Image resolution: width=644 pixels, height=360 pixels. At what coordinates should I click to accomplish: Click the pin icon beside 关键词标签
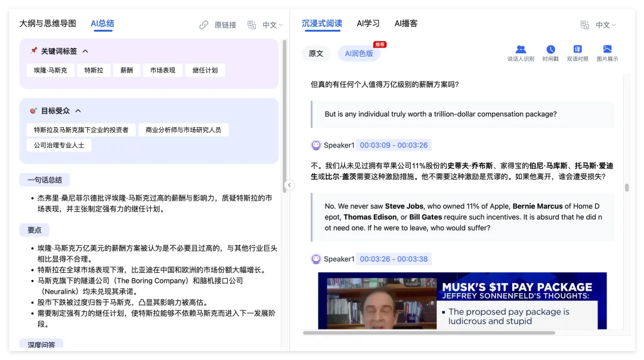tap(33, 51)
